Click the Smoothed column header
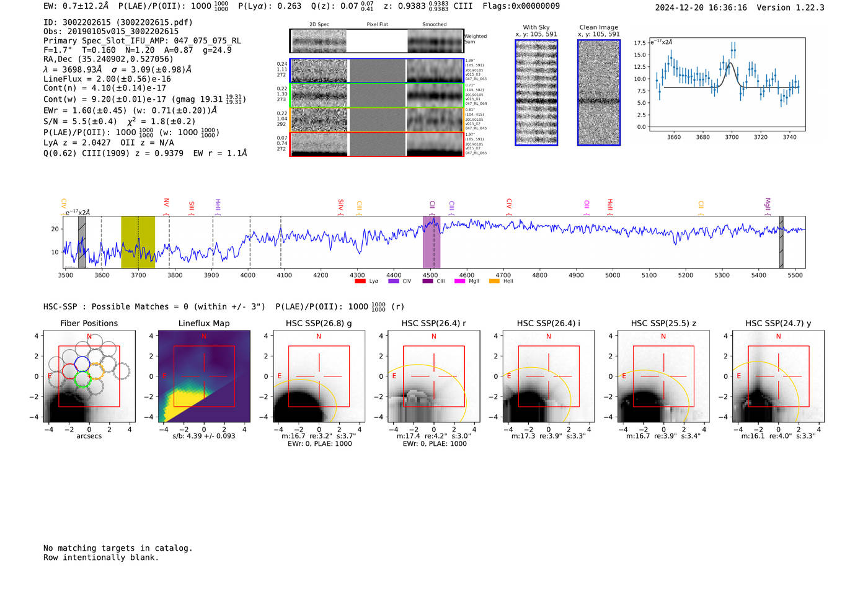Screen dimensions: 868x591 435,24
